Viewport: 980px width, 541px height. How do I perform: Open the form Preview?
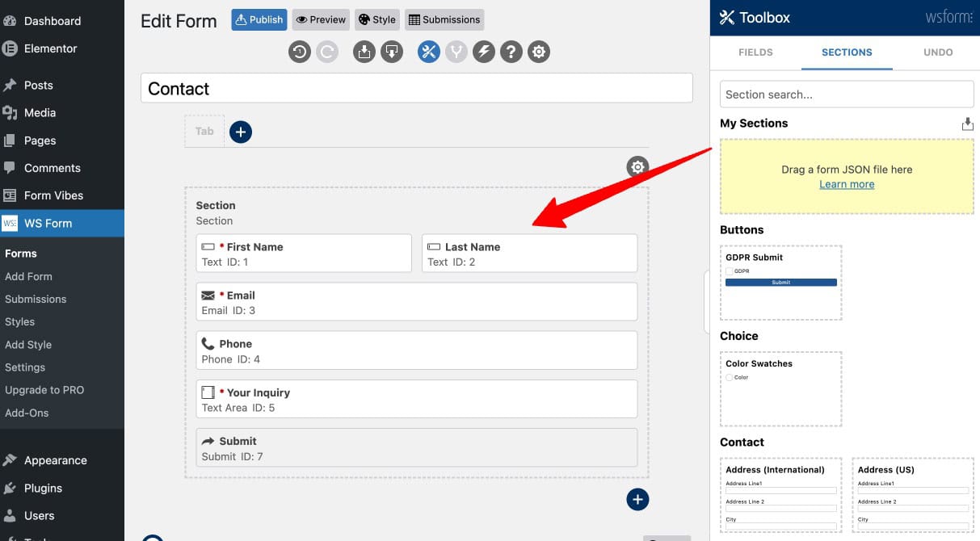[x=321, y=19]
